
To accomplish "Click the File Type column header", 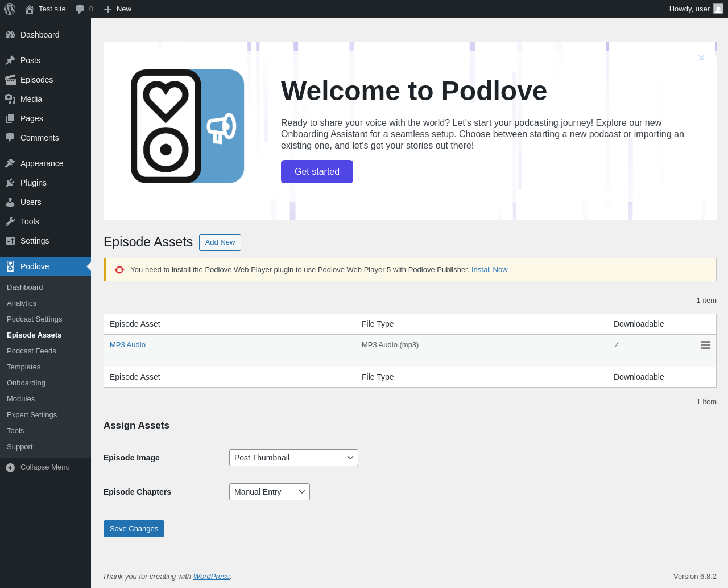I will [378, 324].
